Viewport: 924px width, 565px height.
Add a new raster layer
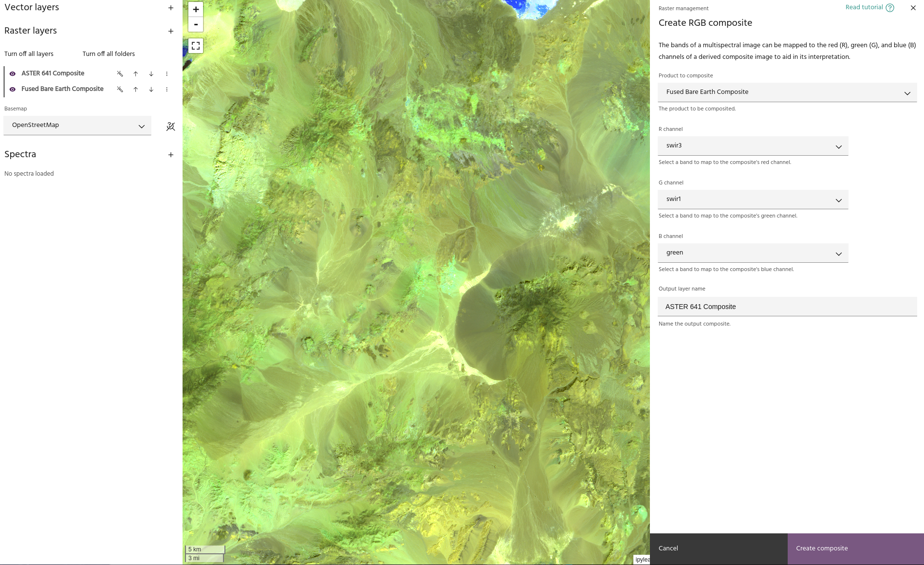coord(171,31)
